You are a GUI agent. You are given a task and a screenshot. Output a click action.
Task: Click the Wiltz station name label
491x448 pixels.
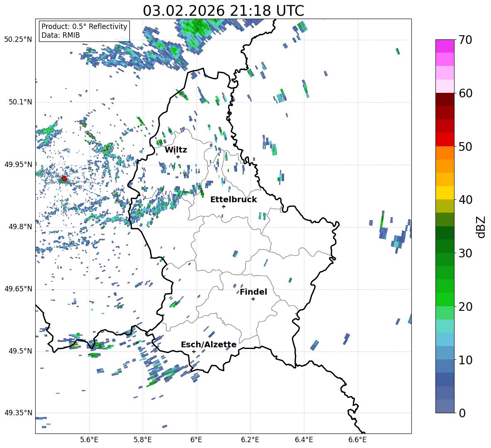[176, 150]
